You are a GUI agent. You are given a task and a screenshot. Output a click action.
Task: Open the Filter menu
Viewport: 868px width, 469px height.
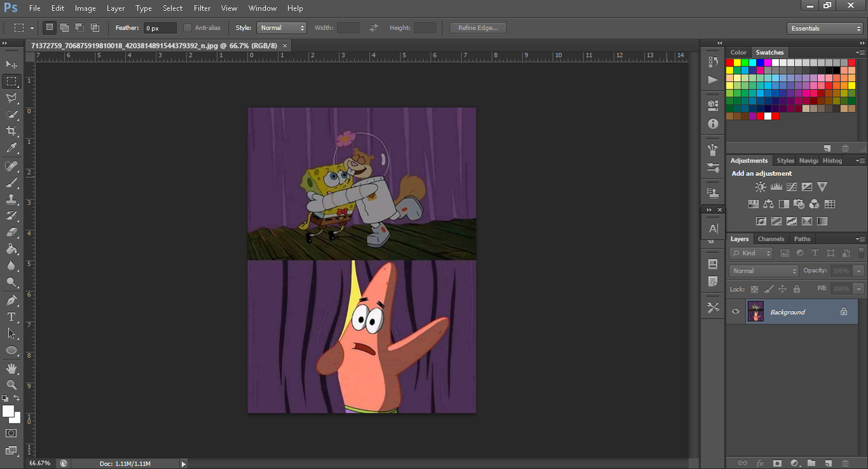click(202, 8)
